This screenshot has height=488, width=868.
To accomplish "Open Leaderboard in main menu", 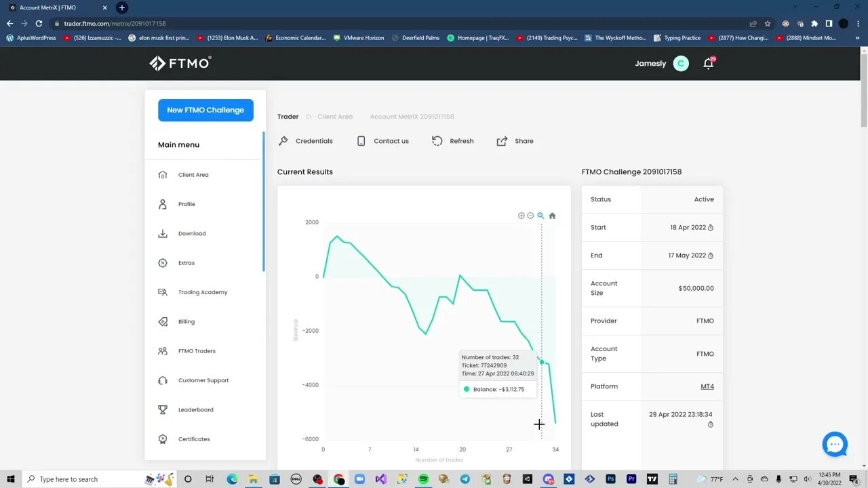I will pyautogui.click(x=196, y=409).
